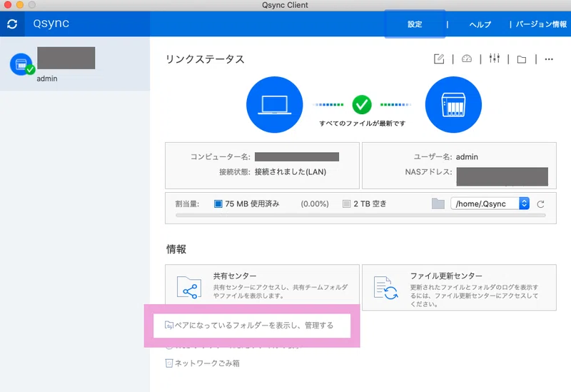Click the paired folders icon
Image resolution: width=571 pixels, height=392 pixels.
[169, 326]
